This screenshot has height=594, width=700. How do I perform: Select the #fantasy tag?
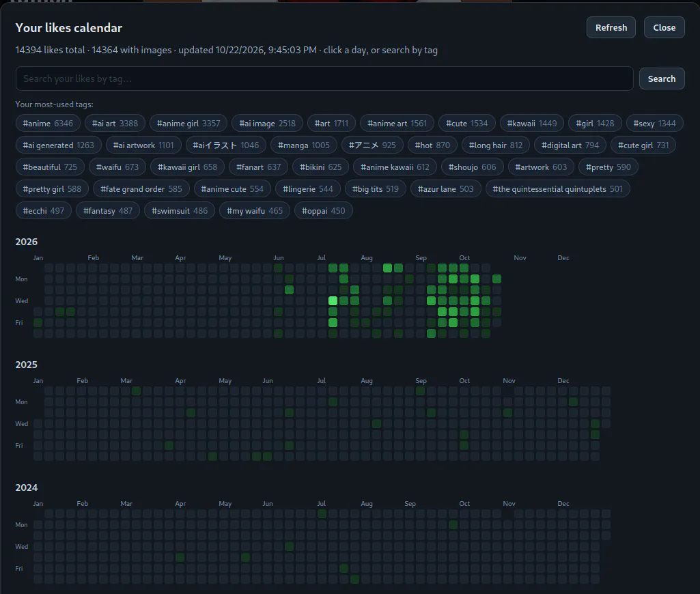108,211
